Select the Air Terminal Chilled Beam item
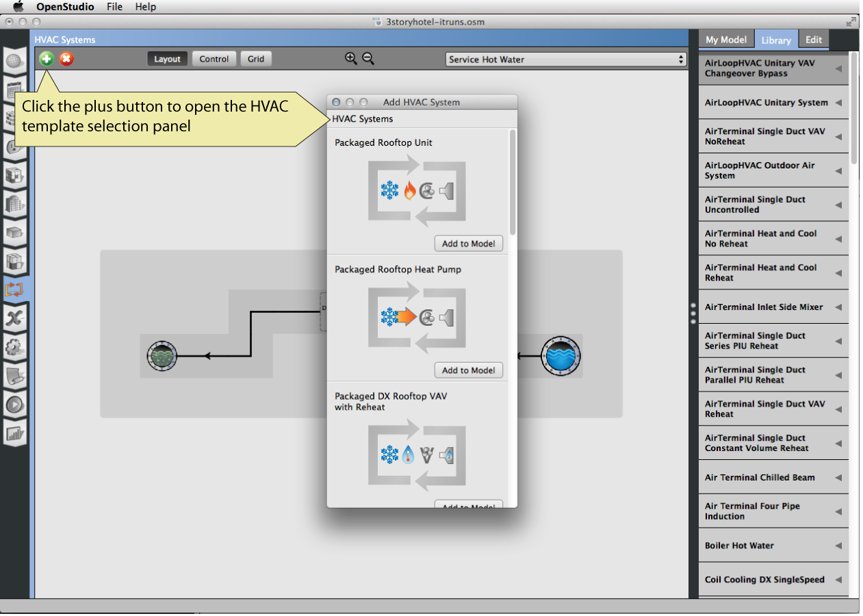 pos(773,477)
